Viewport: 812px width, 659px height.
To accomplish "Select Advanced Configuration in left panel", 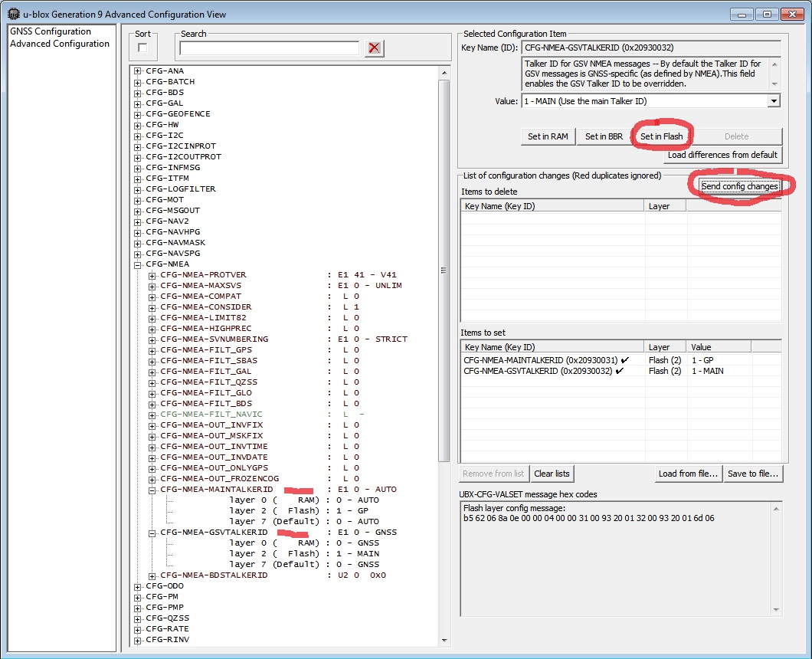I will point(60,44).
